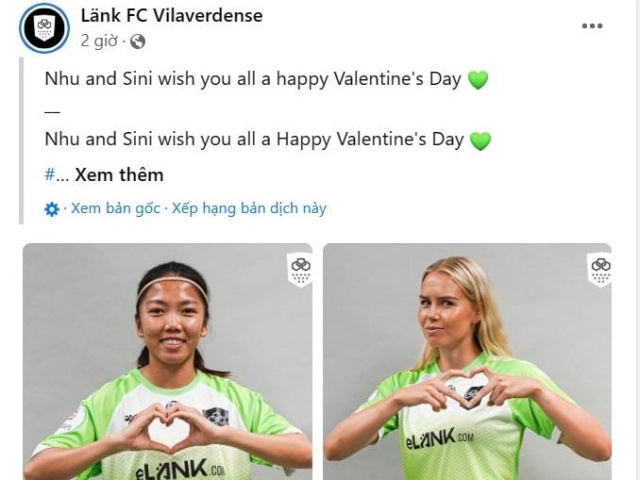Expand post text with Xem thêm
The height and width of the screenshot is (480, 640).
point(119,175)
